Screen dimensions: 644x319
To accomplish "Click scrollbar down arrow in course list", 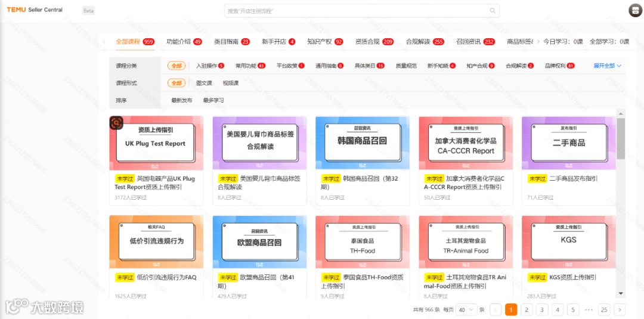I will 621,293.
